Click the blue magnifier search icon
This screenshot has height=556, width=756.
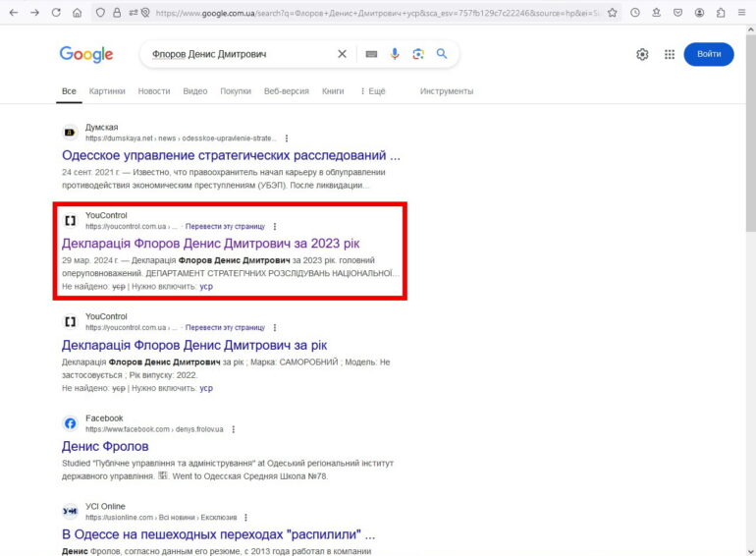click(442, 54)
